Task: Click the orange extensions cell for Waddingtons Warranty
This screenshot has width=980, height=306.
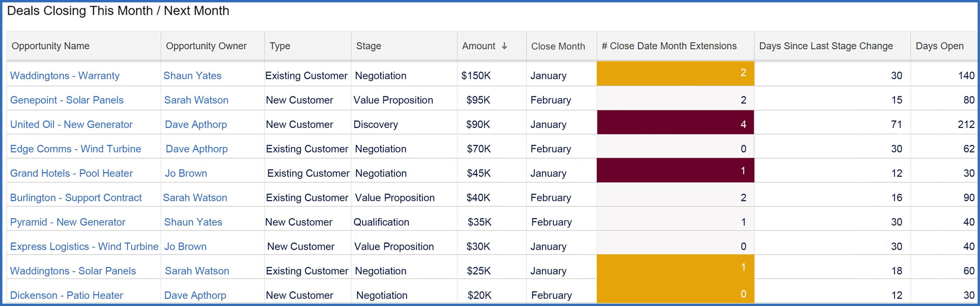Action: click(x=675, y=74)
